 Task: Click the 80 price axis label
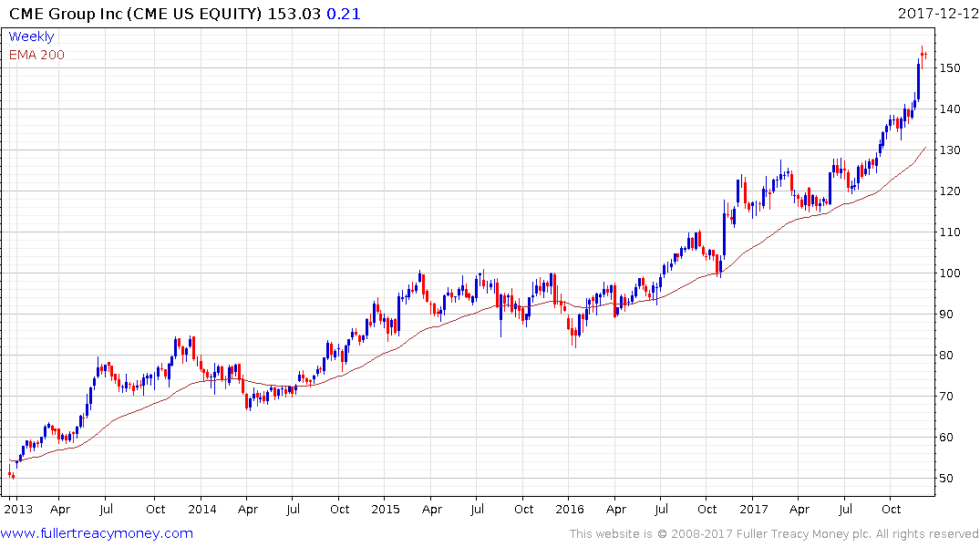click(x=946, y=355)
